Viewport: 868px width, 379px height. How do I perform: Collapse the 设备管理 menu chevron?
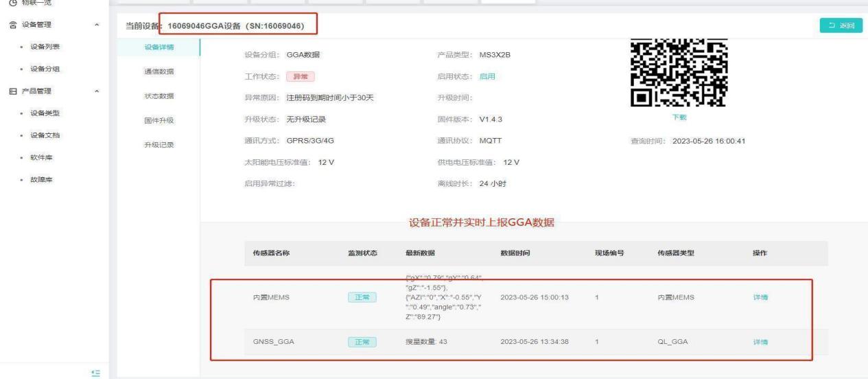point(97,25)
